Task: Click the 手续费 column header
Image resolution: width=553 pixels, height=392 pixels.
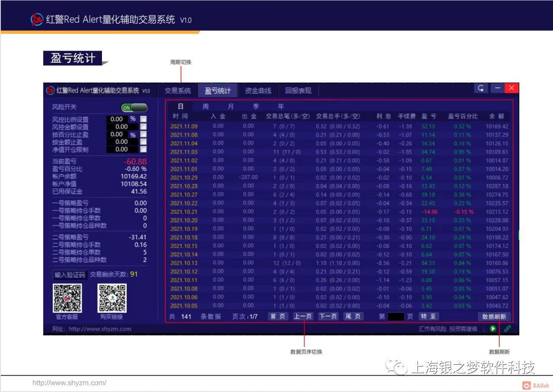Action: [x=407, y=116]
